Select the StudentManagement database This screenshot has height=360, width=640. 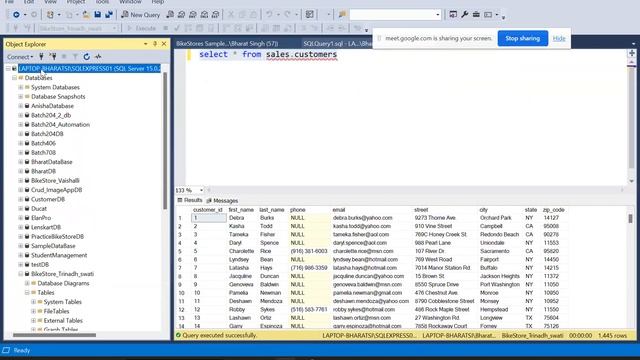(x=59, y=256)
